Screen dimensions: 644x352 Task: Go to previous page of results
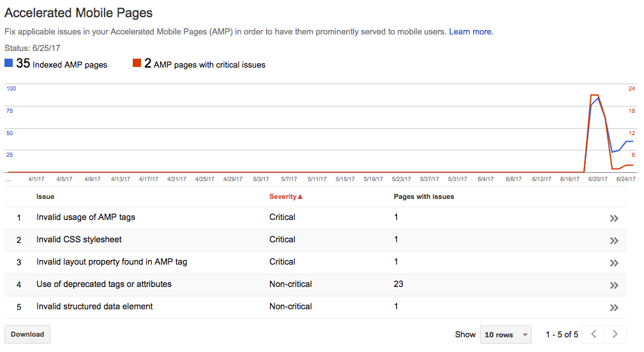[593, 334]
